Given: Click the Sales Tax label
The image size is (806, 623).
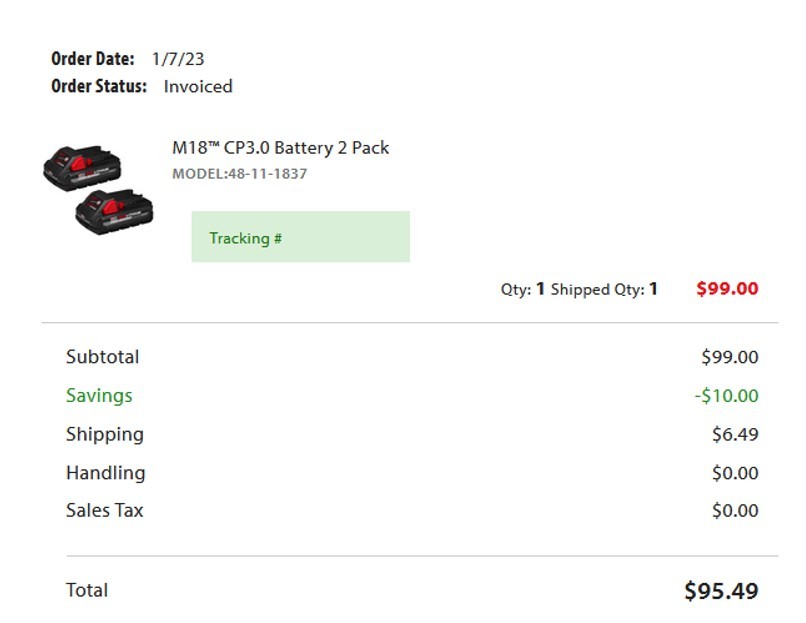Looking at the screenshot, I should [x=105, y=511].
